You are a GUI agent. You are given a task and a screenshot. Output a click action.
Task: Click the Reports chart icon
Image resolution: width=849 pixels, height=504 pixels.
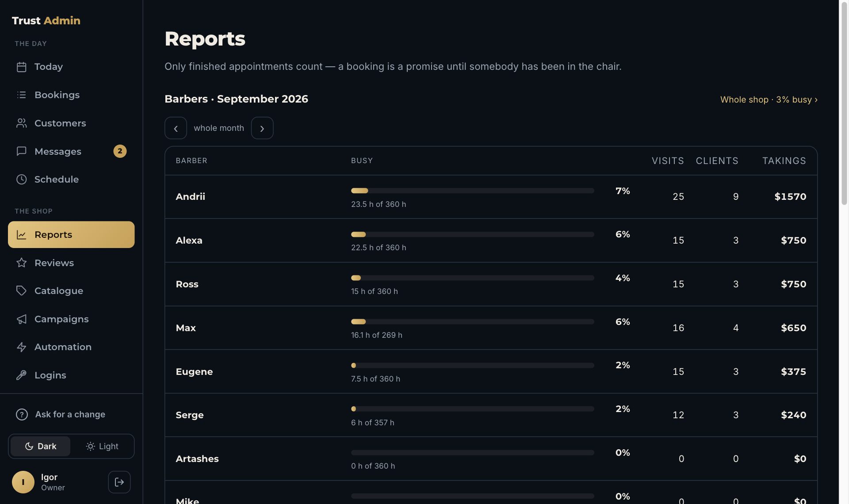21,235
